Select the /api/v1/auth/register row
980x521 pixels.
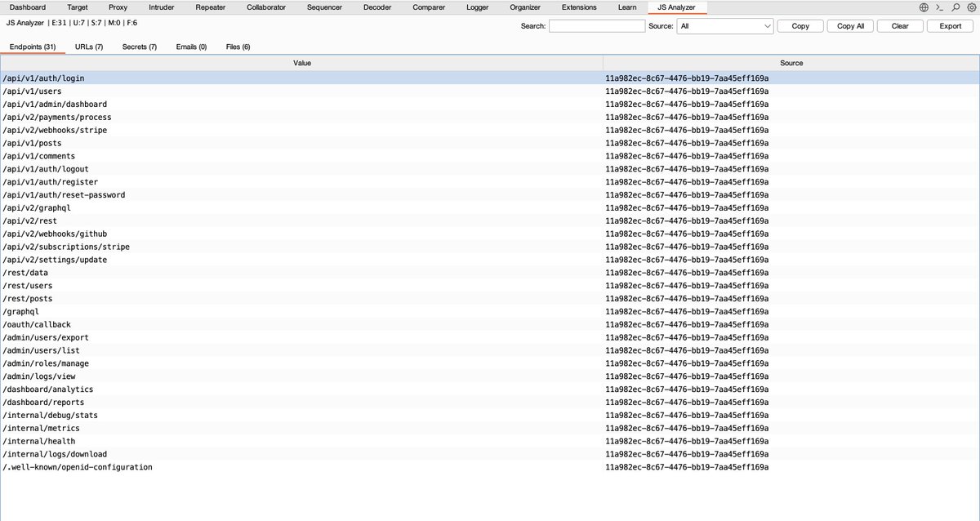pos(490,182)
